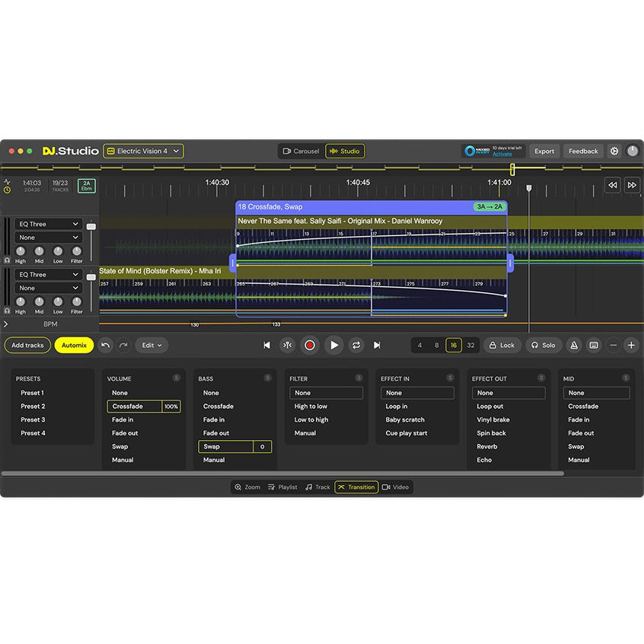This screenshot has height=644, width=644.
Task: Open the Video tab
Action: [396, 487]
